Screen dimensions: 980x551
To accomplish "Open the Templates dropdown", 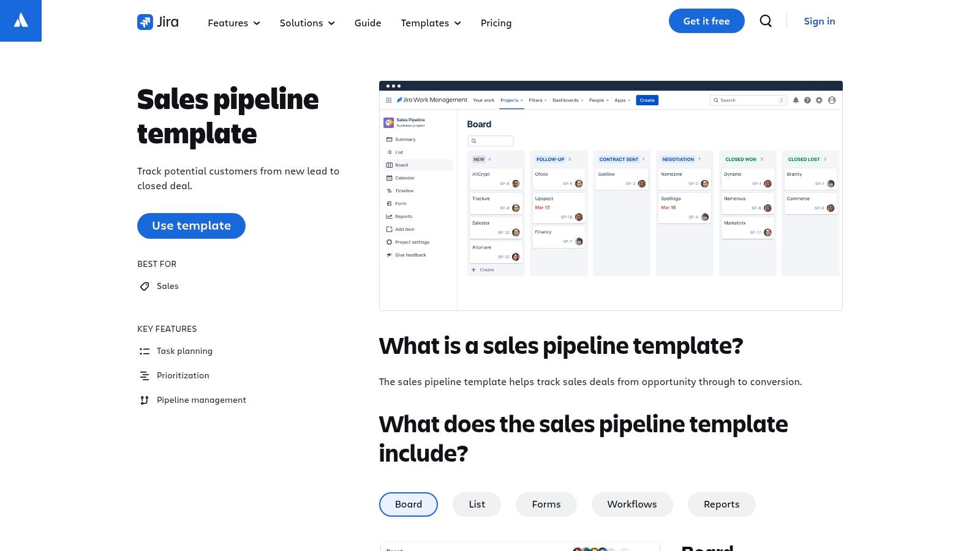I will tap(431, 23).
